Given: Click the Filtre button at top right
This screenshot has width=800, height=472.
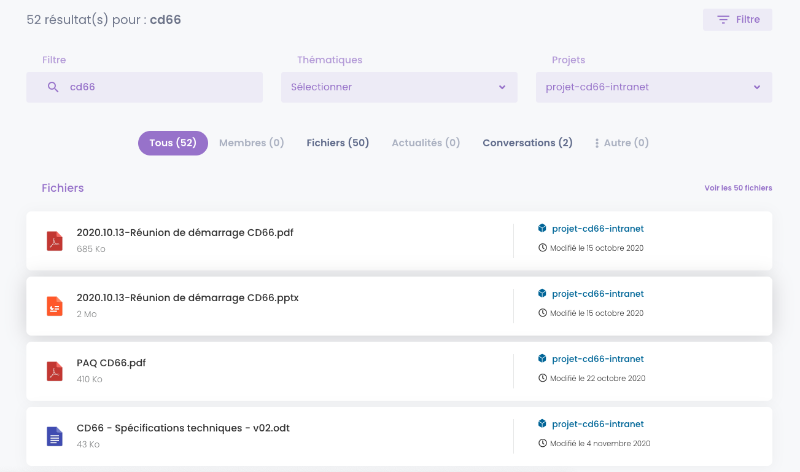Looking at the screenshot, I should [737, 19].
